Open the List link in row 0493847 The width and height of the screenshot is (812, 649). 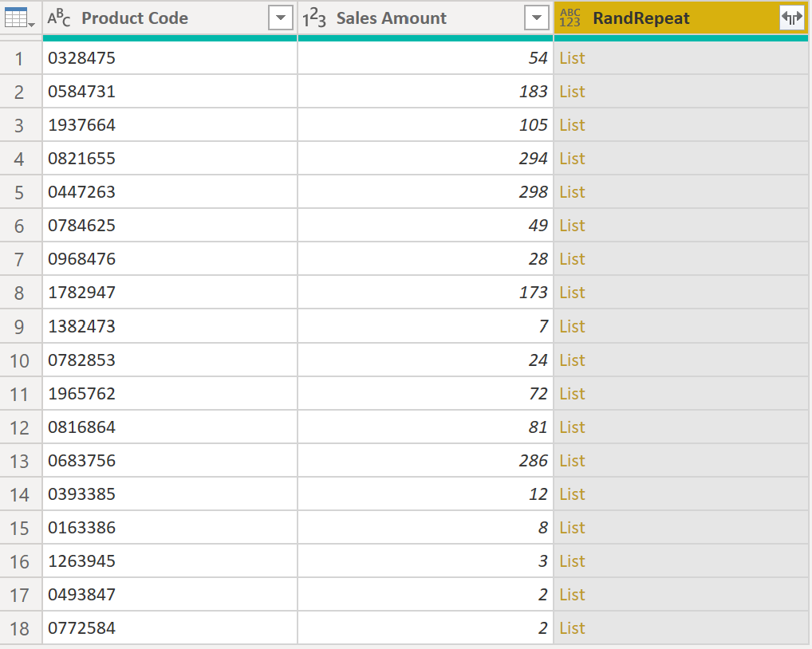tap(572, 595)
